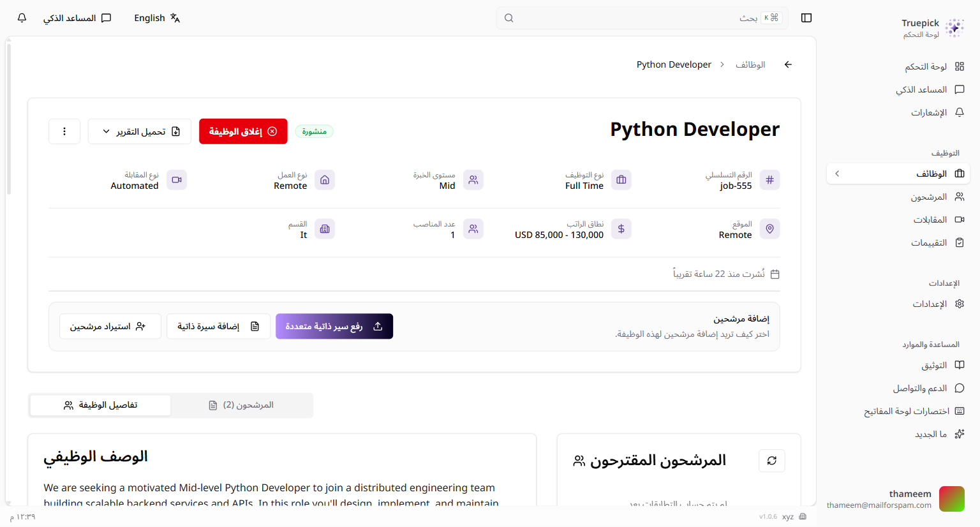Viewport: 980px width, 527px height.
Task: Click the Truepick logo icon
Action: [954, 28]
